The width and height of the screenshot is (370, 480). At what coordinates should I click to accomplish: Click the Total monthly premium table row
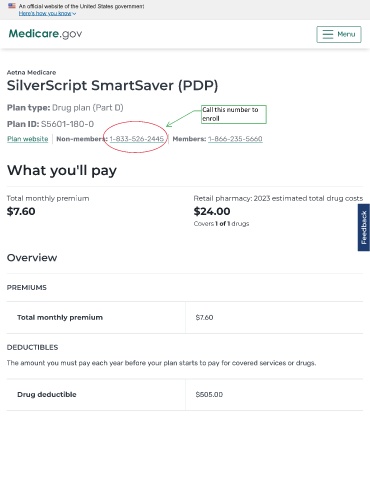[x=185, y=317]
